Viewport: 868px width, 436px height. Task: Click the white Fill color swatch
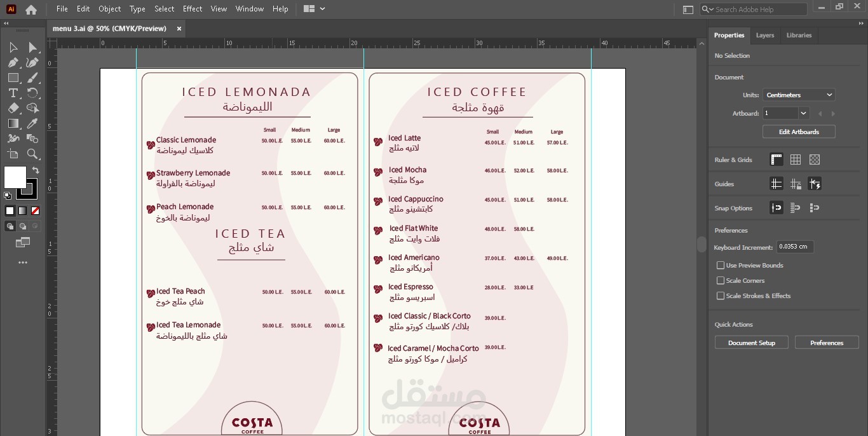[15, 177]
